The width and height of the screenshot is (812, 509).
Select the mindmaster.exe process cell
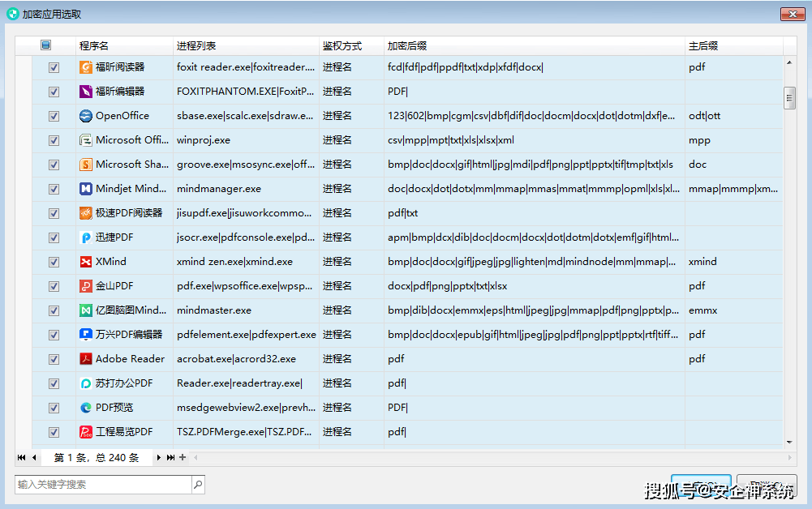[x=246, y=310]
